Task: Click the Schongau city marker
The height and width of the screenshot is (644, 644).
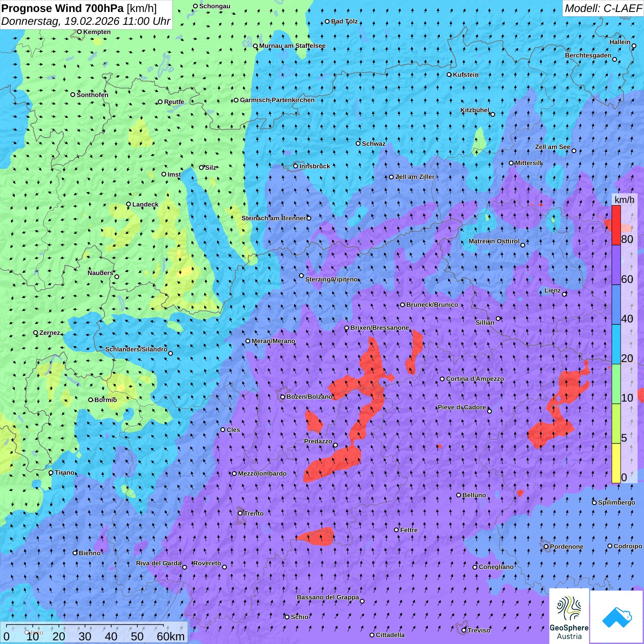Action: point(195,6)
